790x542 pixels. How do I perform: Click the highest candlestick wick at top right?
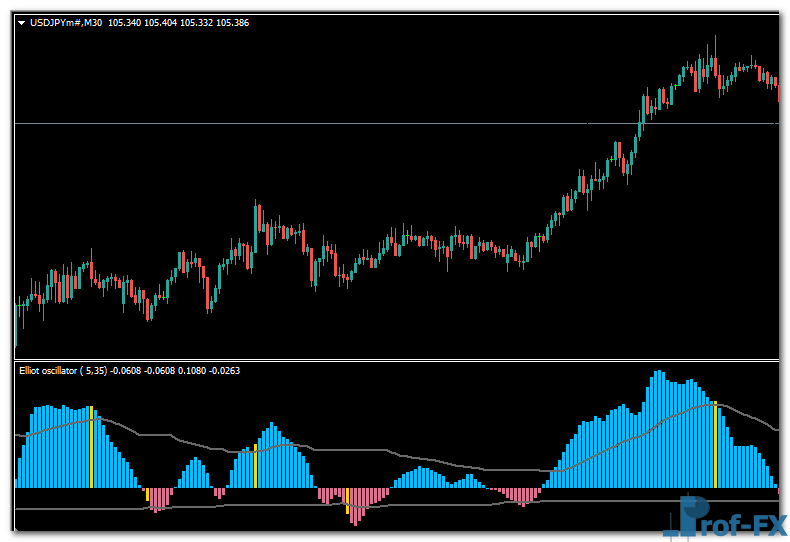tap(715, 42)
